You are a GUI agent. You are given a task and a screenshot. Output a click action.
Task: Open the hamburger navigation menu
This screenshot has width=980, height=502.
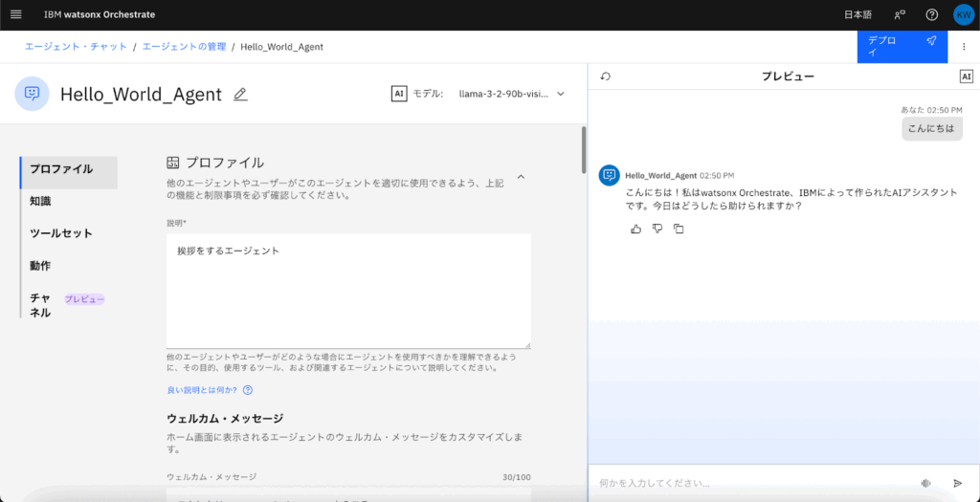(x=16, y=14)
